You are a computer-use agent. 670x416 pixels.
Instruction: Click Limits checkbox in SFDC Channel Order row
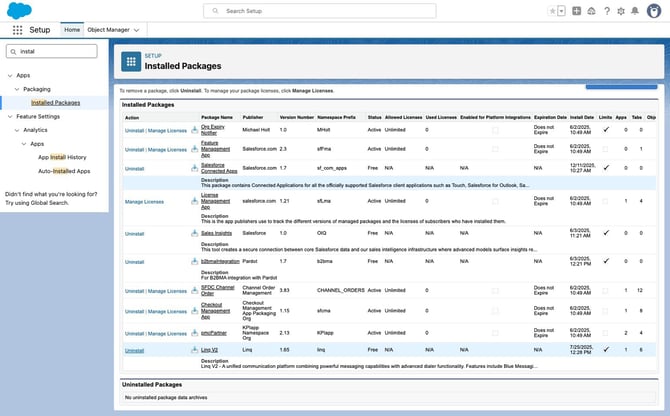point(605,290)
